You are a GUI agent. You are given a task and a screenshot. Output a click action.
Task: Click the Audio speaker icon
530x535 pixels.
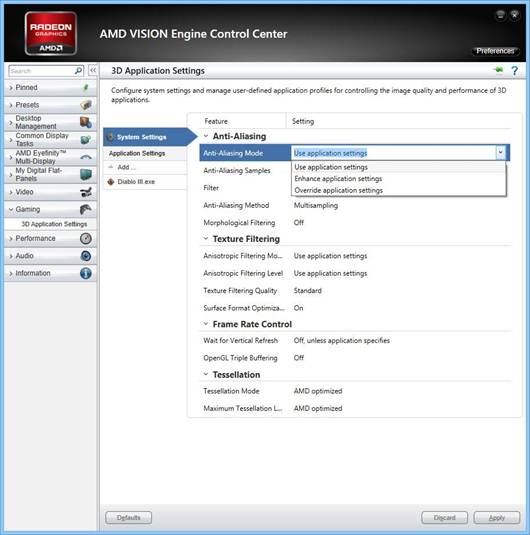tap(86, 256)
